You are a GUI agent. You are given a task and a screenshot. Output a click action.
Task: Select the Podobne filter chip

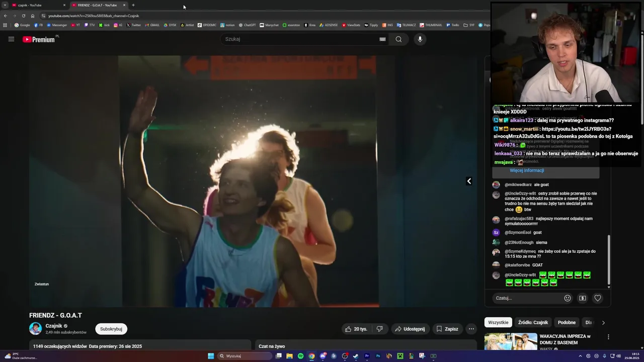click(x=567, y=322)
